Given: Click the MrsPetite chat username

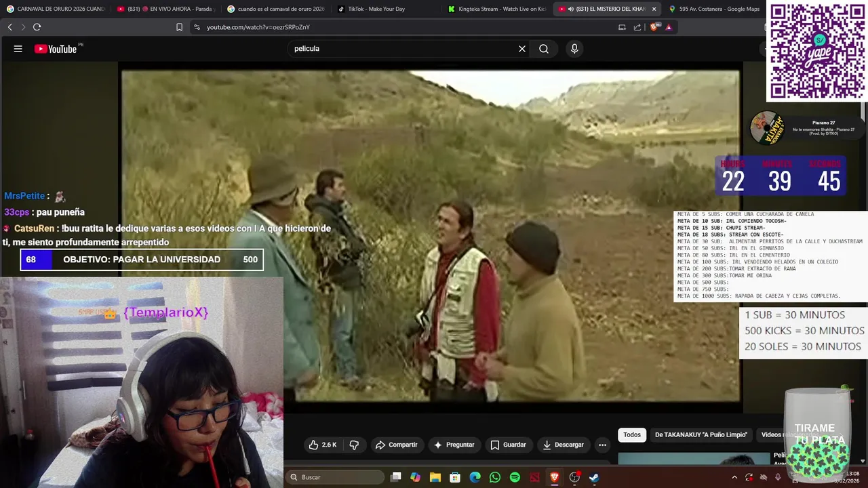Looking at the screenshot, I should [24, 196].
